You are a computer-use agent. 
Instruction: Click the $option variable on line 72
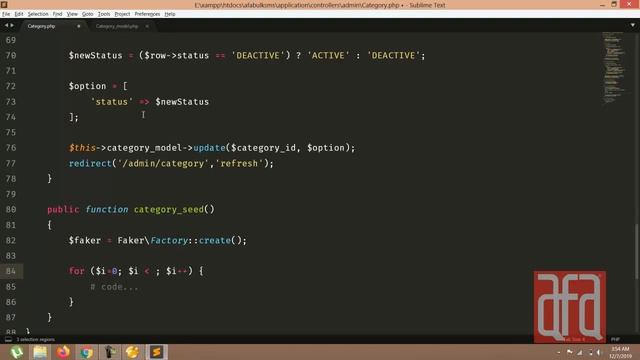87,86
